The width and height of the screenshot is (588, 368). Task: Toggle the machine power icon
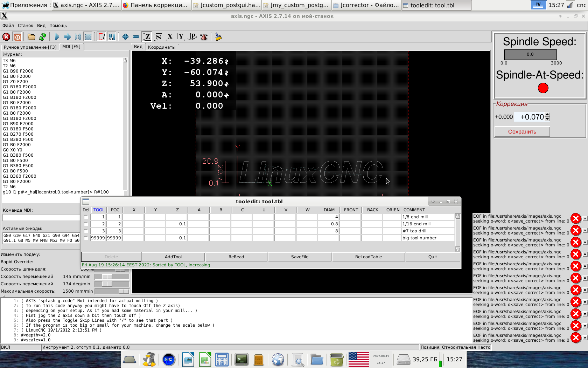tap(17, 37)
